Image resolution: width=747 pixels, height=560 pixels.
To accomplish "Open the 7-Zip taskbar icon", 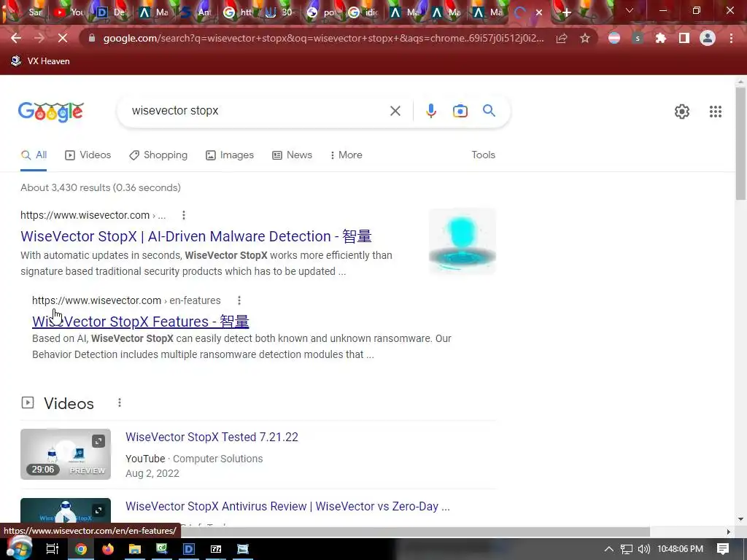I will 216,549.
